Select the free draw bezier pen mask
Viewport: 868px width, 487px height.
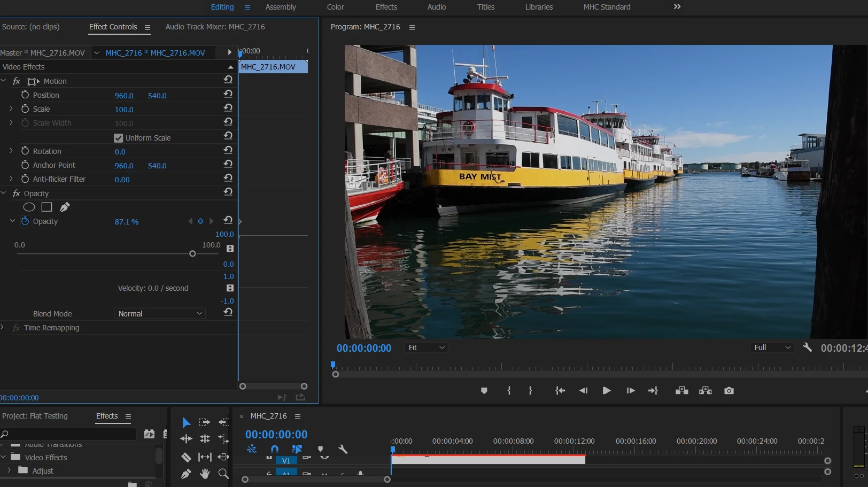click(65, 207)
